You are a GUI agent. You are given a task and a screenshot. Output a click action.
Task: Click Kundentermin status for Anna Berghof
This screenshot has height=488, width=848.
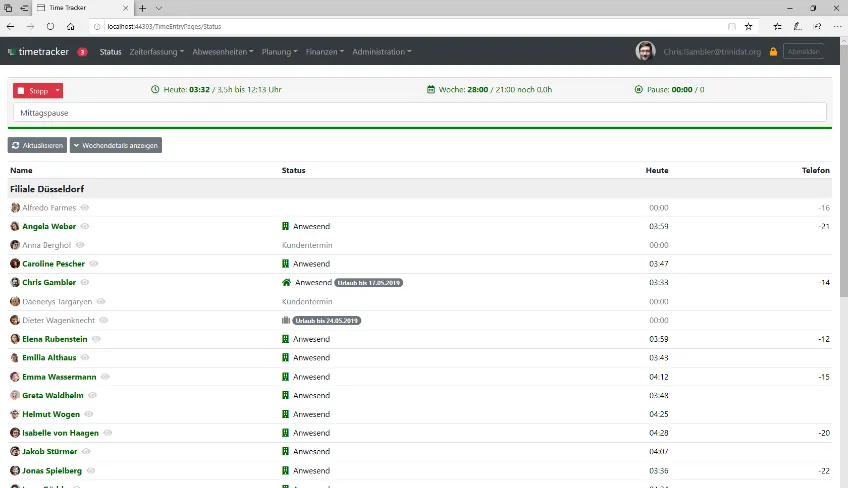click(x=307, y=245)
